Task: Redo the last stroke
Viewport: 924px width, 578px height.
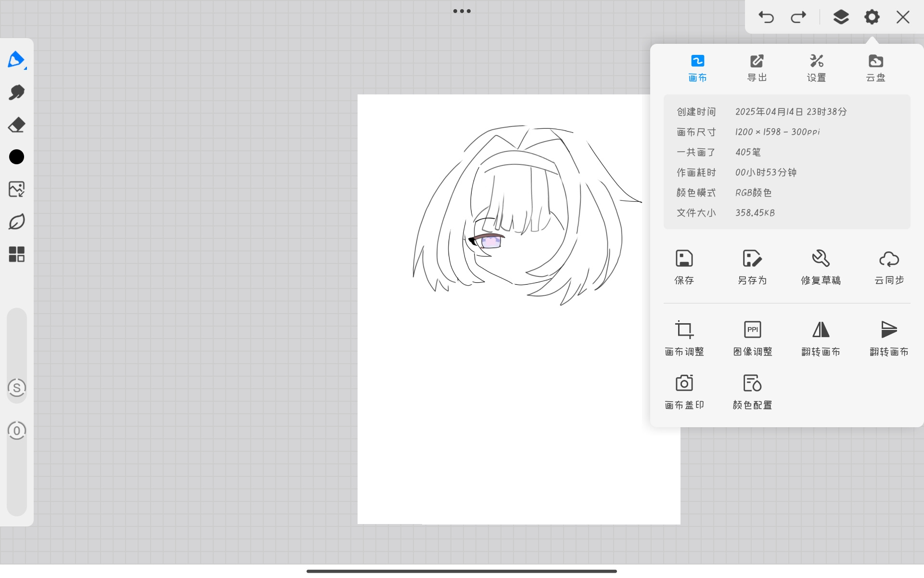Action: pos(798,17)
